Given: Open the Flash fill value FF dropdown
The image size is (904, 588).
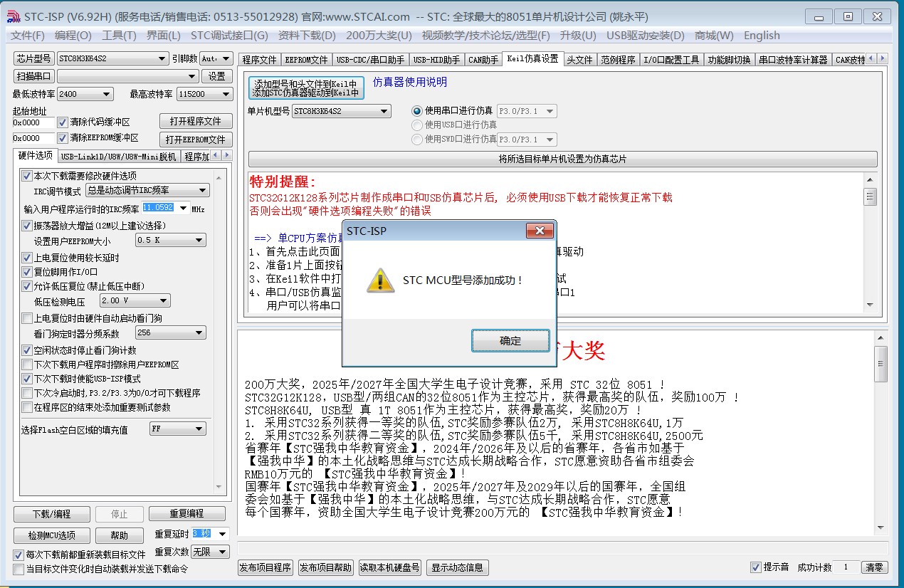Looking at the screenshot, I should coord(178,429).
